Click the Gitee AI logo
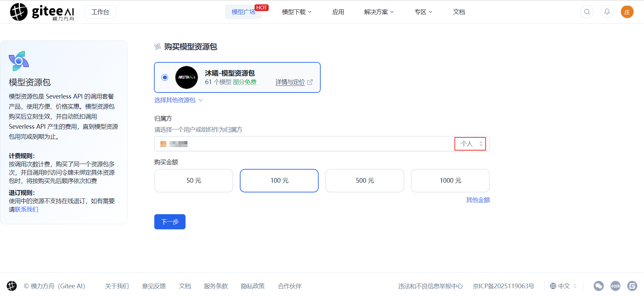The height and width of the screenshot is (299, 644). coord(42,12)
